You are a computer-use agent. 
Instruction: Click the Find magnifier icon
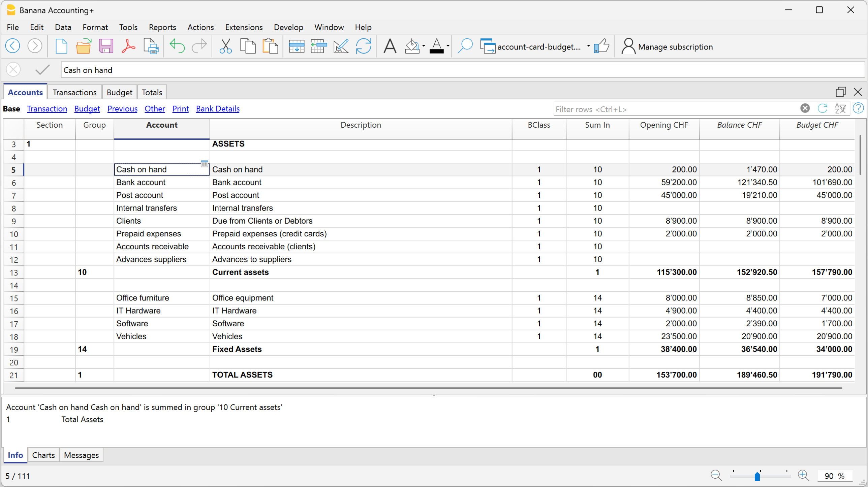465,46
